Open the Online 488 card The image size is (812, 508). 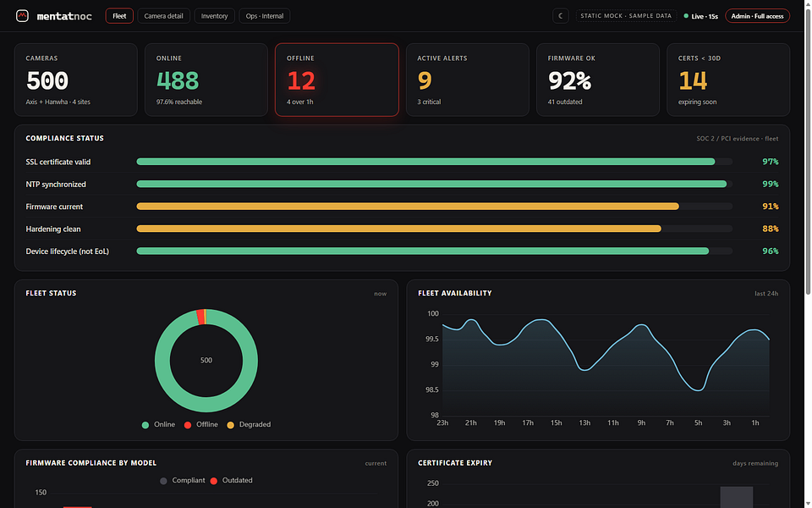point(206,80)
